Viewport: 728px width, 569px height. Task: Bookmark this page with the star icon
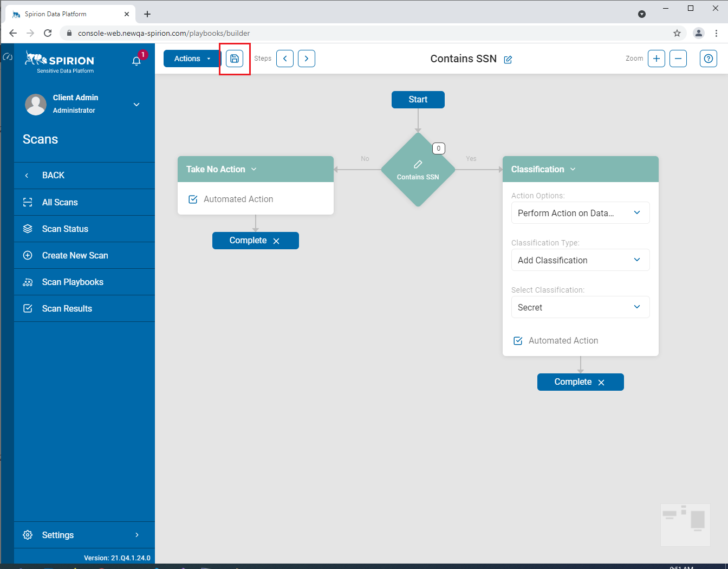point(677,33)
